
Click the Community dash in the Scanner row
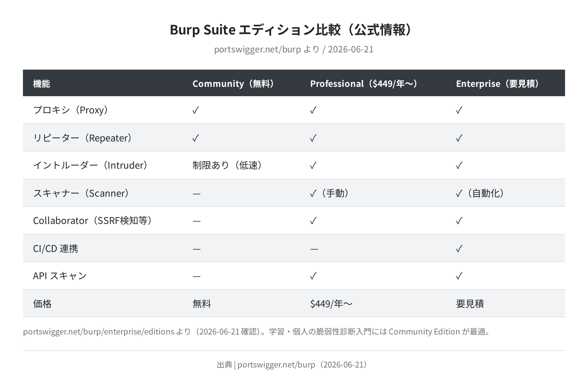(196, 194)
